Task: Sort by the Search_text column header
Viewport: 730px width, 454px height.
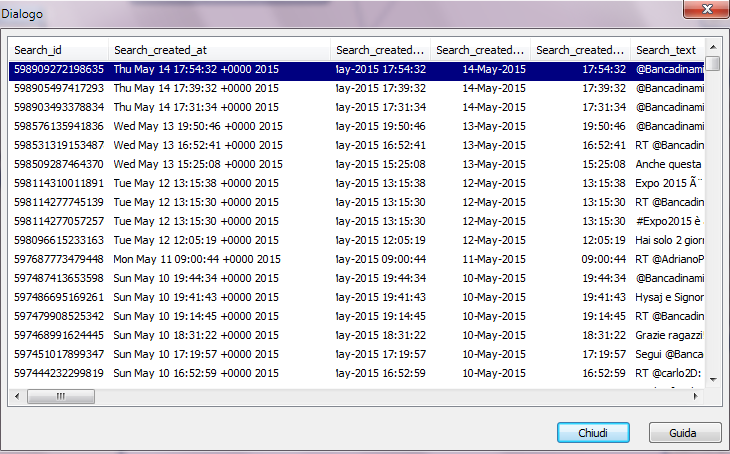Action: click(x=667, y=50)
